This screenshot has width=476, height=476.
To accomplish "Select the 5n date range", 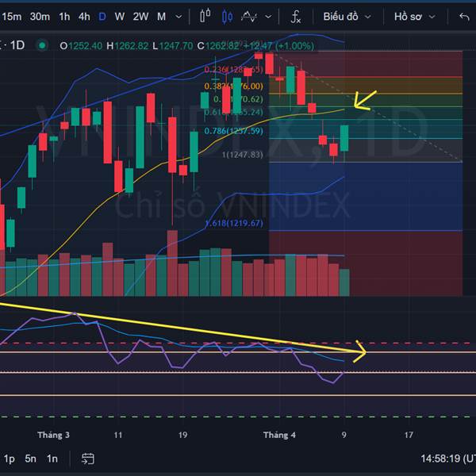I will [x=31, y=459].
